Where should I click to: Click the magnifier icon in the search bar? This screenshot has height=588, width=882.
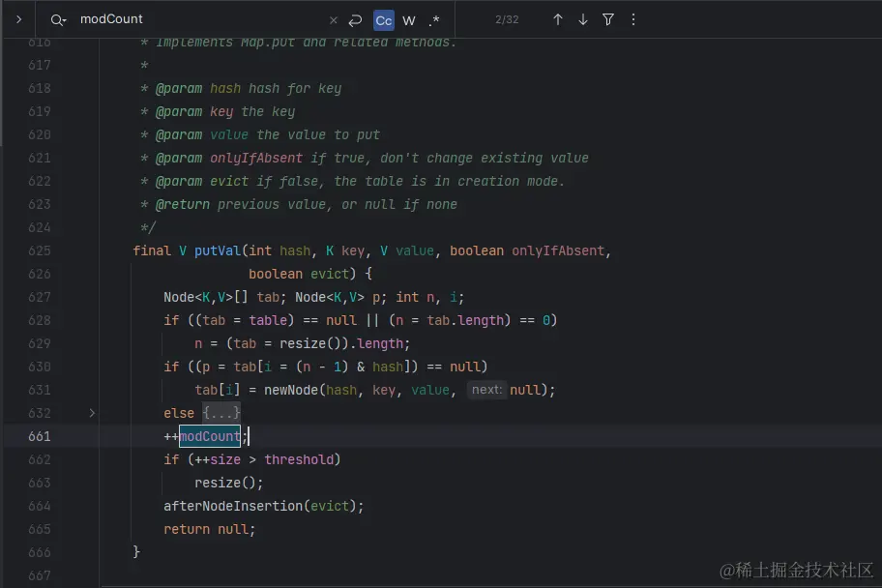click(54, 19)
